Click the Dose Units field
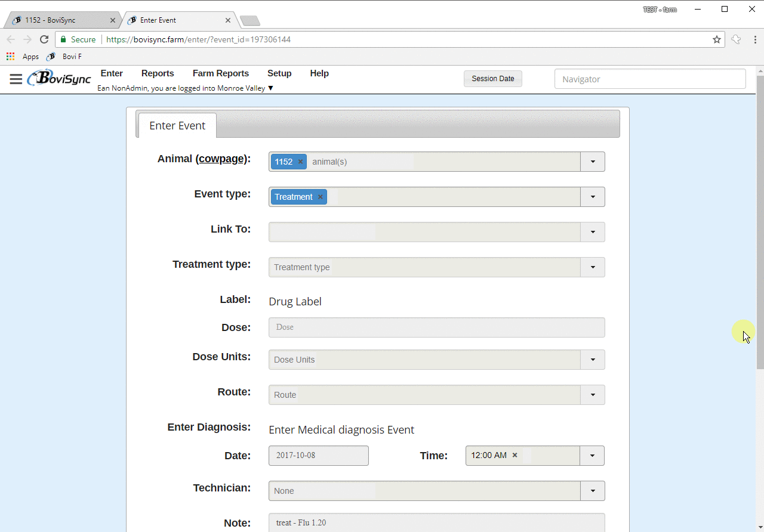764x532 pixels. point(424,360)
